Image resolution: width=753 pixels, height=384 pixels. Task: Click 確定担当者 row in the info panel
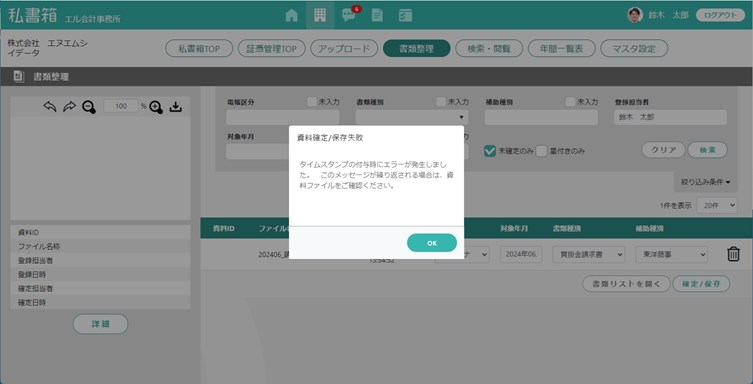(100, 288)
